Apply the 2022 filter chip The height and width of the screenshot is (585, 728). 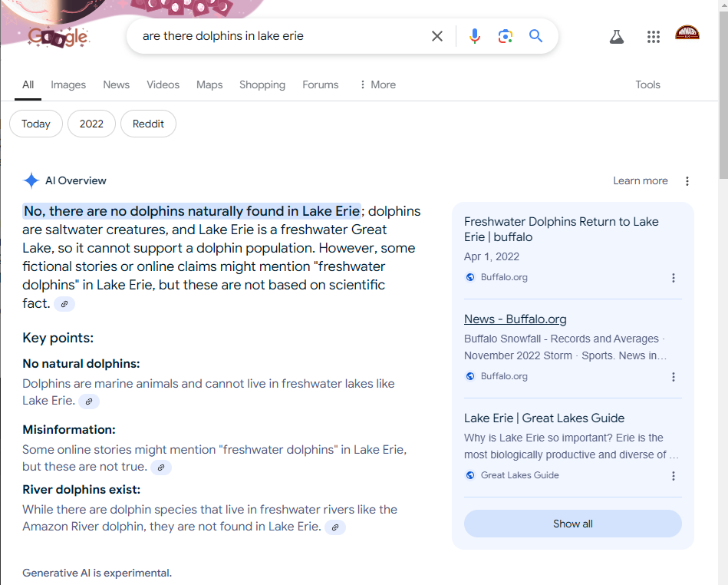point(91,124)
